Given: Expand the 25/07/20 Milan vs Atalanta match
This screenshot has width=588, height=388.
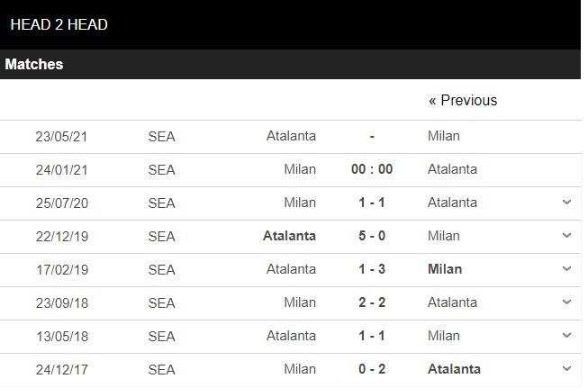Looking at the screenshot, I should [x=566, y=203].
